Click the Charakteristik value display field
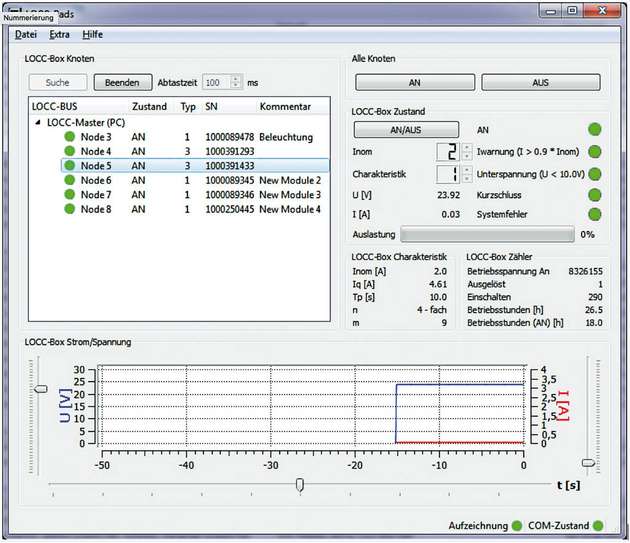 point(449,174)
